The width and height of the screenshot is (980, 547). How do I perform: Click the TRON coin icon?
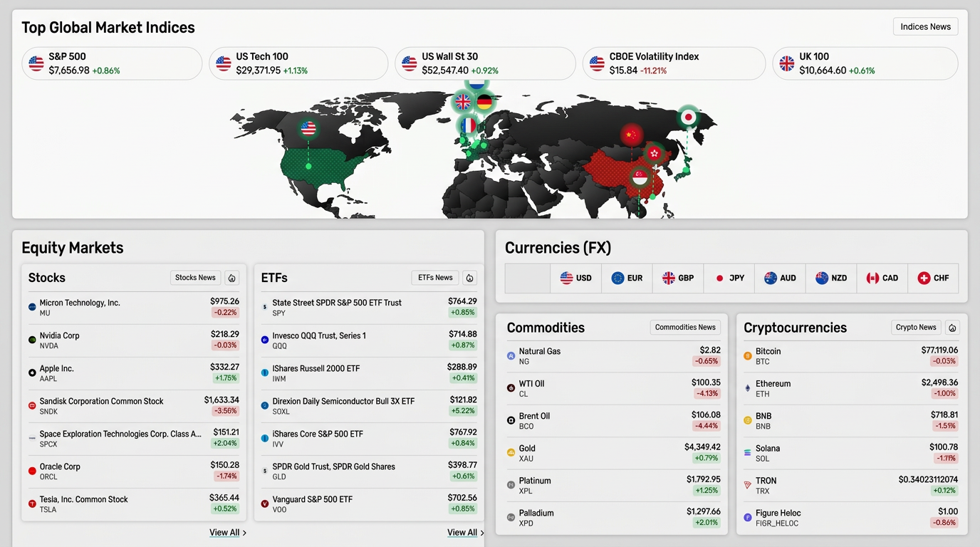click(748, 485)
